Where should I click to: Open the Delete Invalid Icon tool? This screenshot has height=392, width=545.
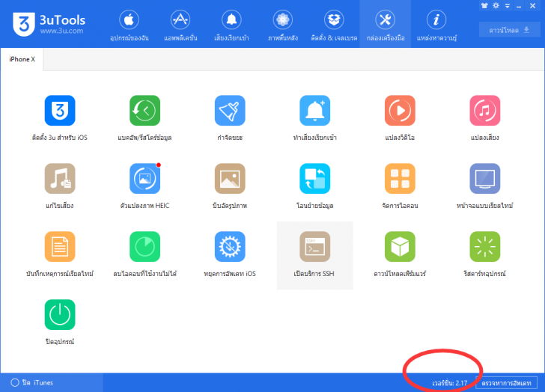point(144,247)
